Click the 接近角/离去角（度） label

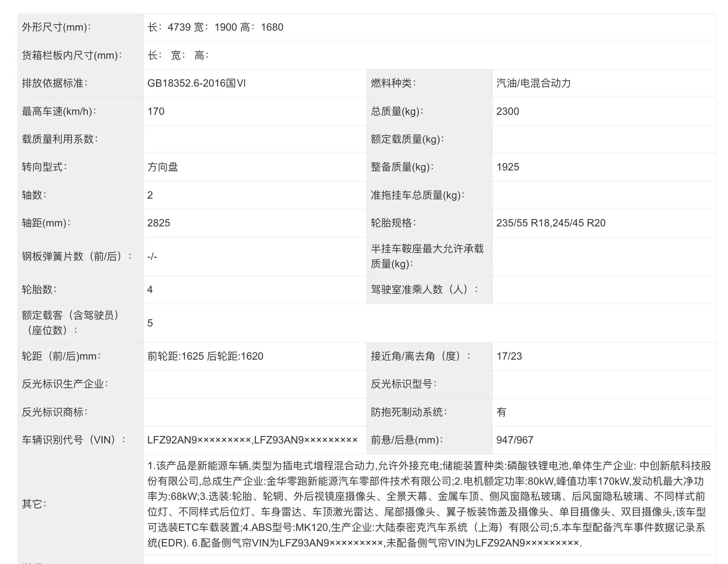coord(421,356)
